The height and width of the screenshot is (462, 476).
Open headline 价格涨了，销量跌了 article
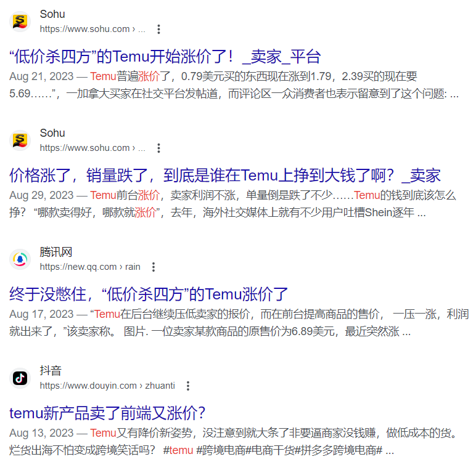[x=225, y=176]
